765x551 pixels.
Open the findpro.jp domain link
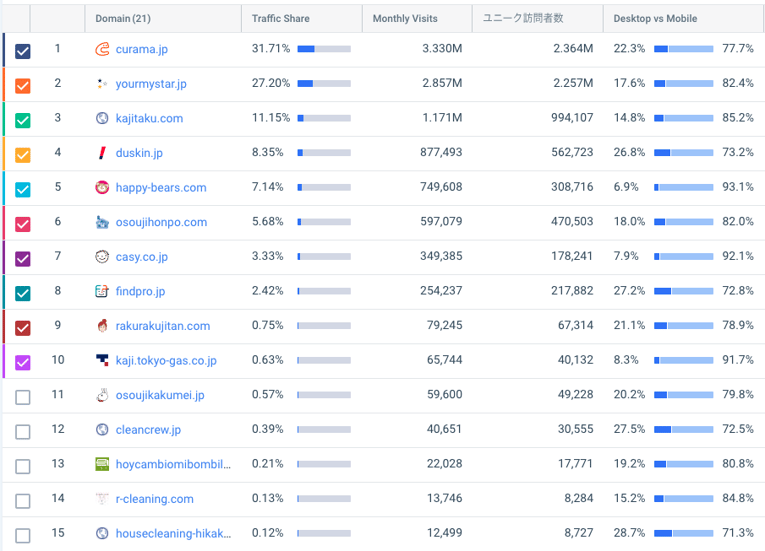click(141, 291)
